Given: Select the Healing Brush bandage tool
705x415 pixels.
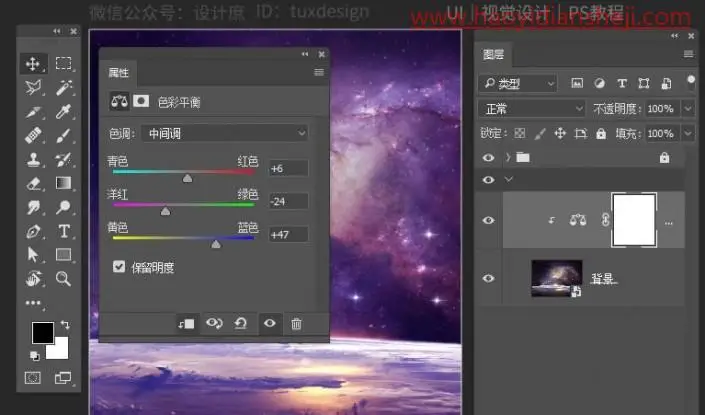Looking at the screenshot, I should click(33, 135).
